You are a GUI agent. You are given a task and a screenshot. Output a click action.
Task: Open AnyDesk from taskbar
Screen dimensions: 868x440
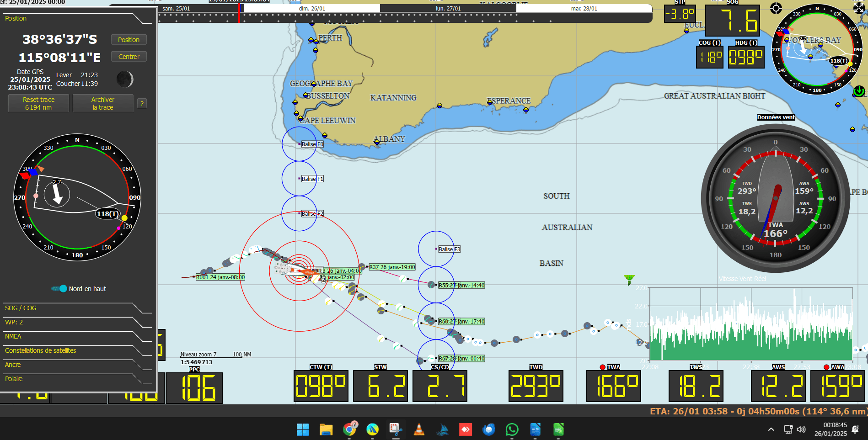[466, 429]
